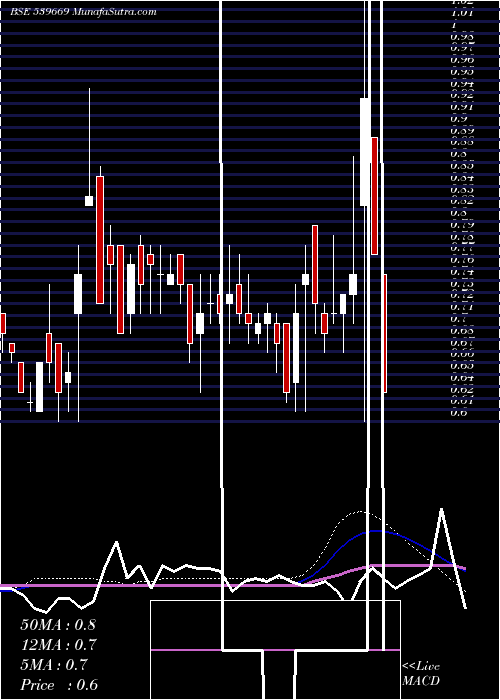Click the 0.64 price axis label

pyautogui.click(x=462, y=379)
